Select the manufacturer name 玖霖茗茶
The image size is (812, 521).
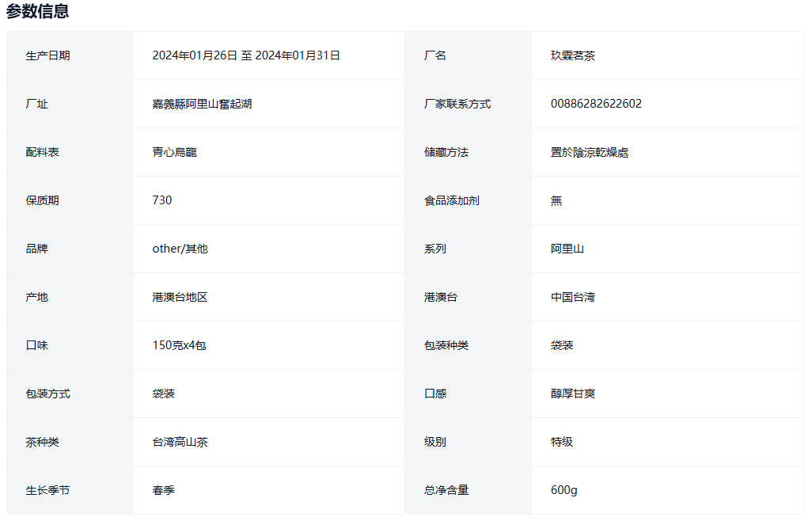coord(572,55)
